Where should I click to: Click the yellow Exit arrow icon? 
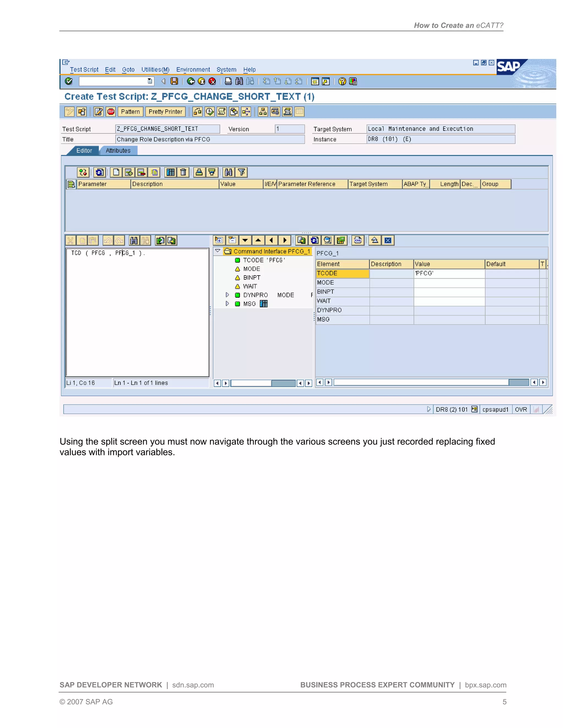coord(202,81)
